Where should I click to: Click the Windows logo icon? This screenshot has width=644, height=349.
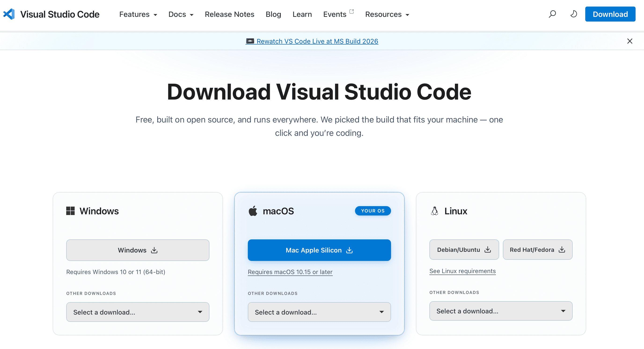tap(70, 211)
